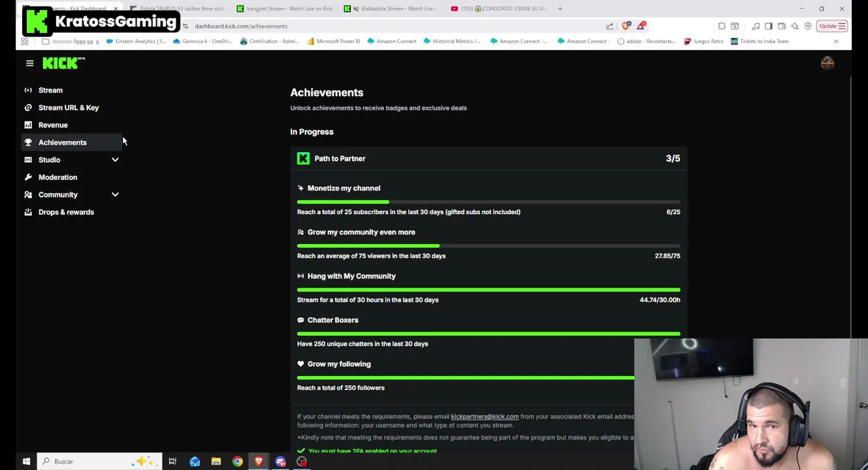Go to Stream URL & Key
The width and height of the screenshot is (868, 470).
click(69, 108)
